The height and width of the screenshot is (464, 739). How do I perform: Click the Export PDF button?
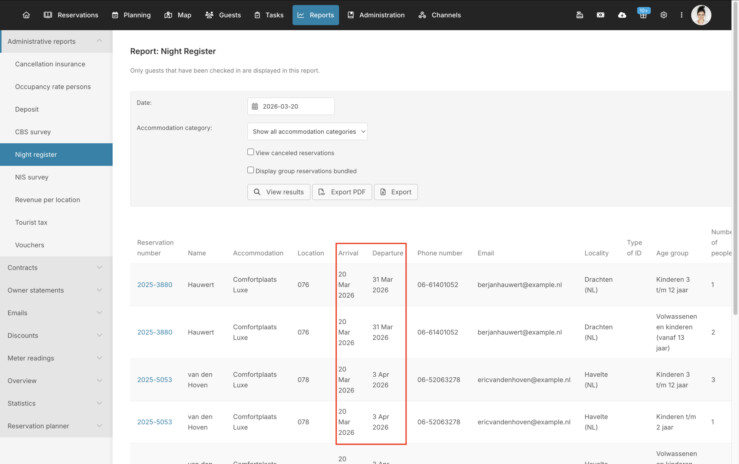pos(342,192)
